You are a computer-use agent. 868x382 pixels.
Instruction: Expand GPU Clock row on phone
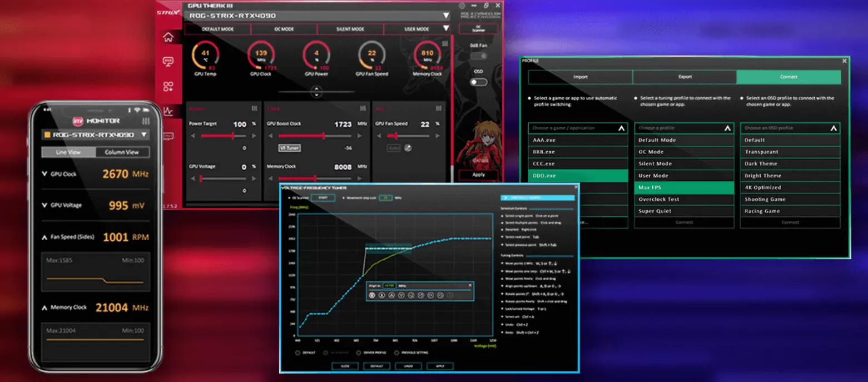tap(44, 174)
